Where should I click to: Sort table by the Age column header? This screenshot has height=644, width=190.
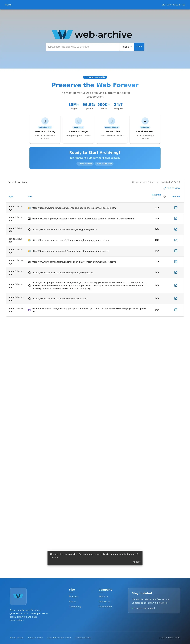[11, 197]
